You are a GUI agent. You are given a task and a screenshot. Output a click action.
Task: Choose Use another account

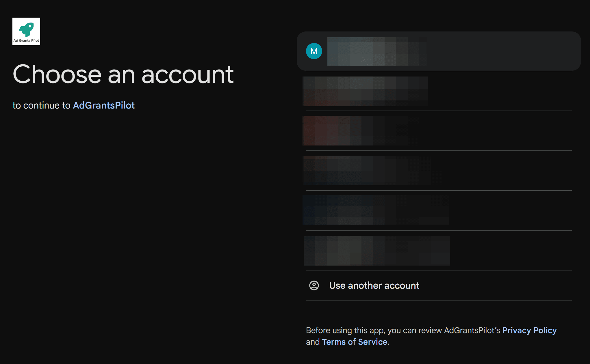(x=439, y=285)
